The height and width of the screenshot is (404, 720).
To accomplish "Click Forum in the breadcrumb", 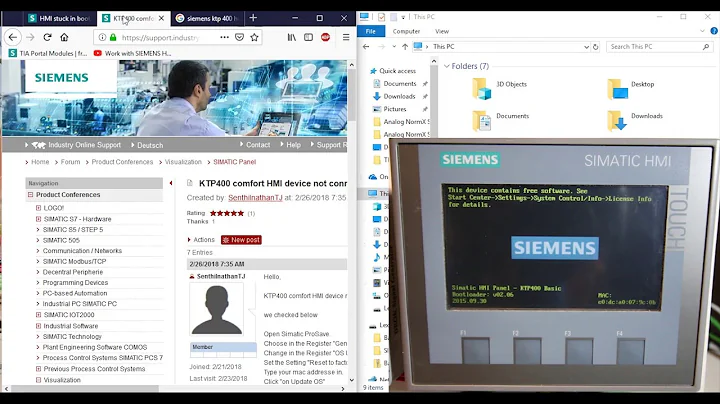I will coord(70,162).
